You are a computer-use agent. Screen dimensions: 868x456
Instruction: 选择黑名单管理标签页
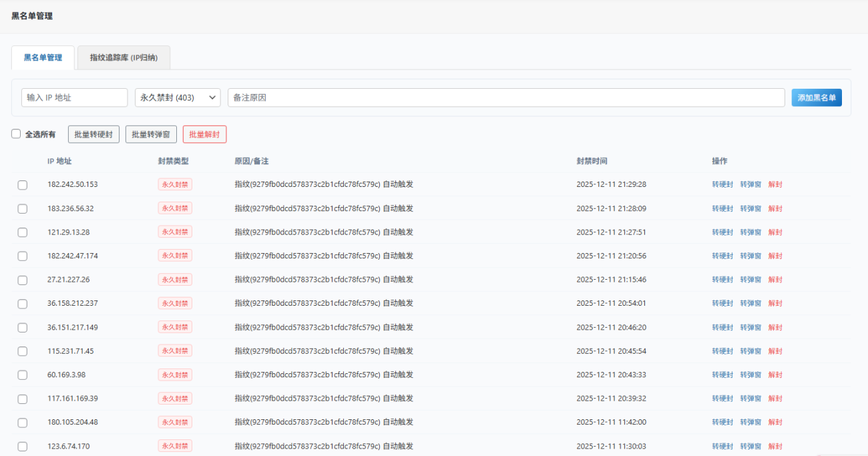tap(42, 57)
